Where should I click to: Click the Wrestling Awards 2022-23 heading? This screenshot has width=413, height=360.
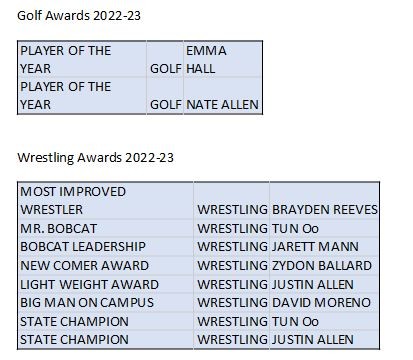click(x=96, y=157)
